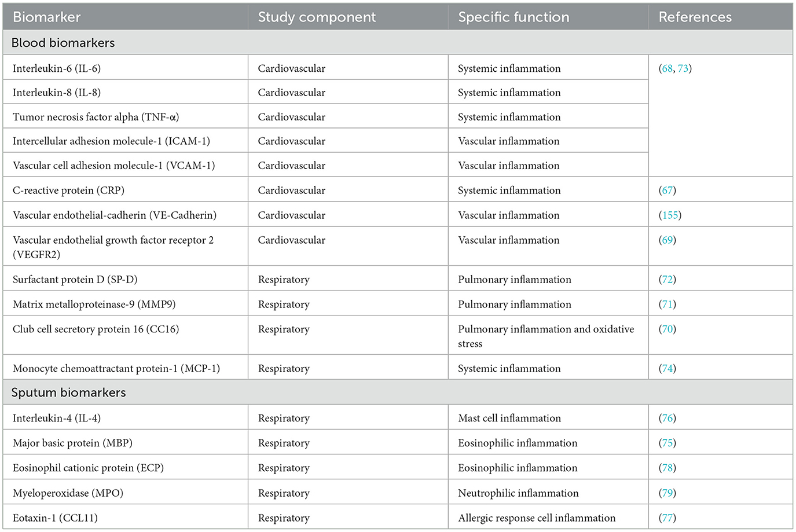The image size is (796, 532).
Task: Open reference 72 for Surfactant protein D
Action: (x=667, y=280)
